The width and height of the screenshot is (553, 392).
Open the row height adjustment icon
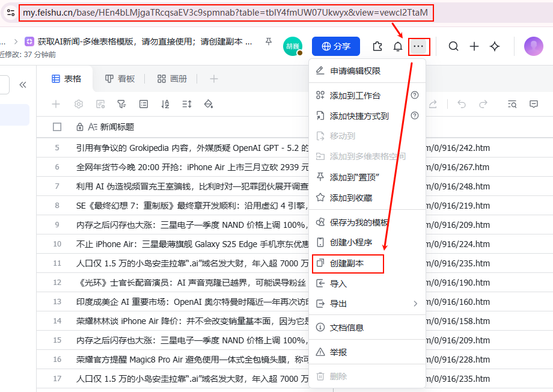click(186, 104)
